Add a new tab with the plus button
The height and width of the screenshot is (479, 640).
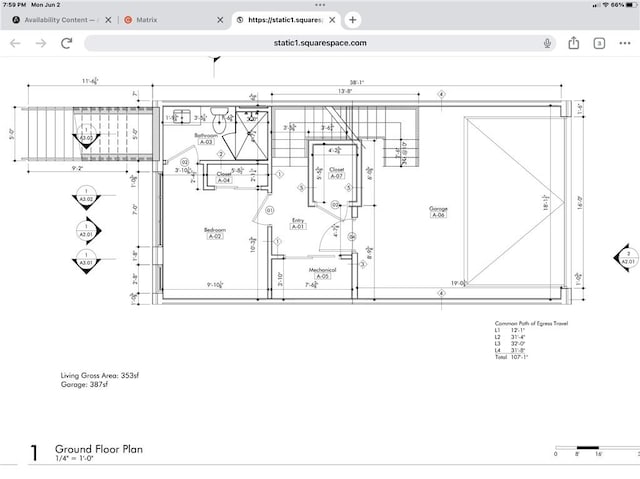click(x=353, y=20)
